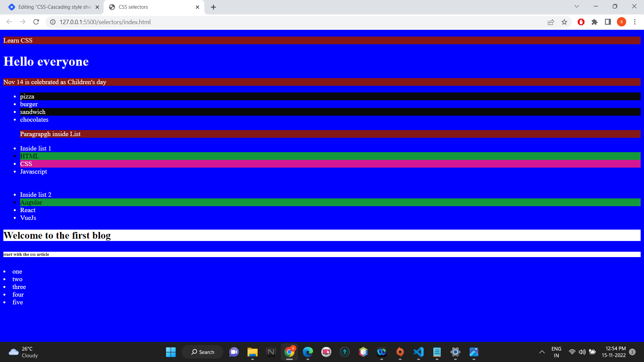Expand the tab search dropdown
644x362 pixels.
[x=577, y=6]
